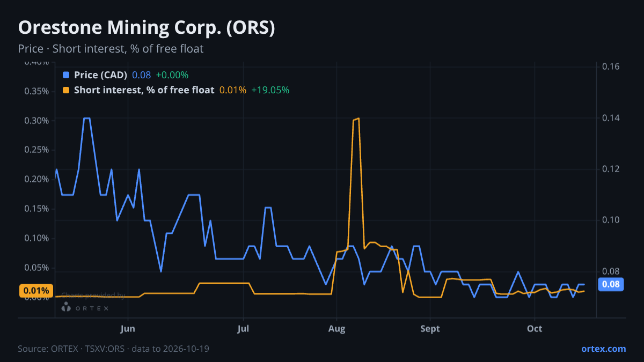Click the 0.12 right axis label
This screenshot has width=644, height=362.
click(x=611, y=169)
